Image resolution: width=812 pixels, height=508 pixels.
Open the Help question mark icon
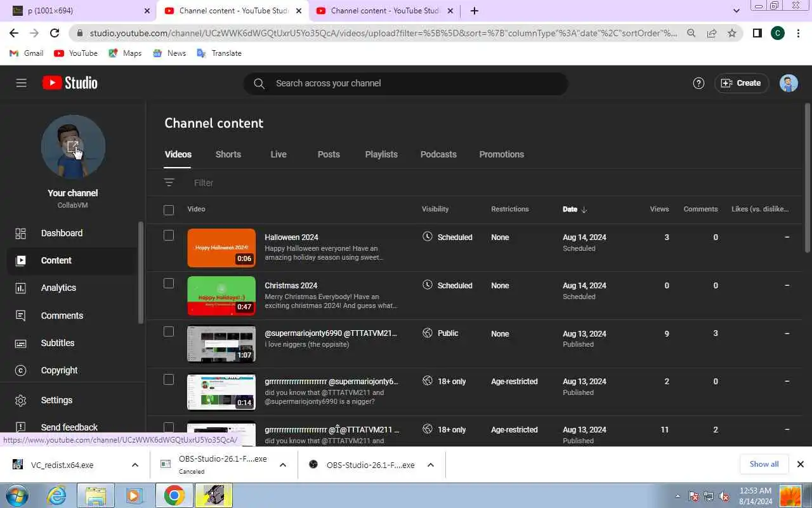(x=698, y=83)
